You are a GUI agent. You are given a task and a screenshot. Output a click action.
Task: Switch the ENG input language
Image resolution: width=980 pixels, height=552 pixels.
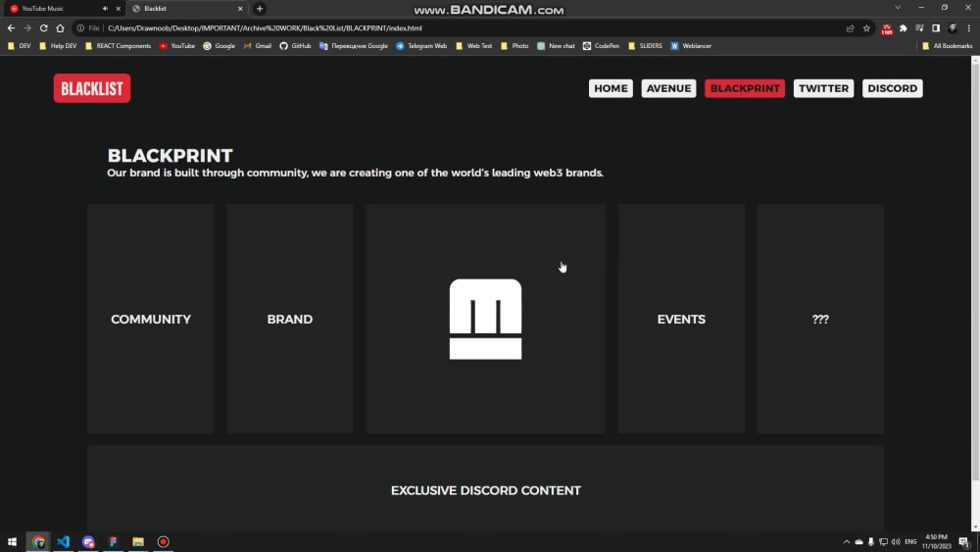910,542
